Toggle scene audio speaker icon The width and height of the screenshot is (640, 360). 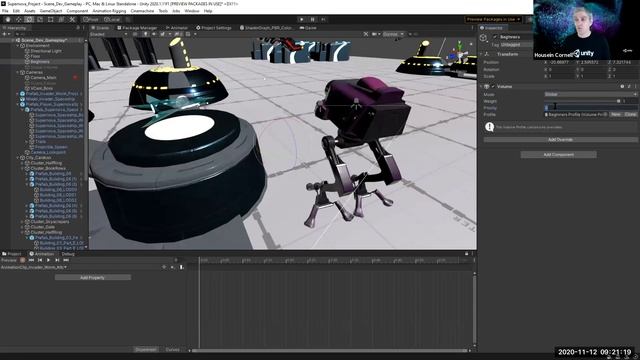pyautogui.click(x=154, y=34)
